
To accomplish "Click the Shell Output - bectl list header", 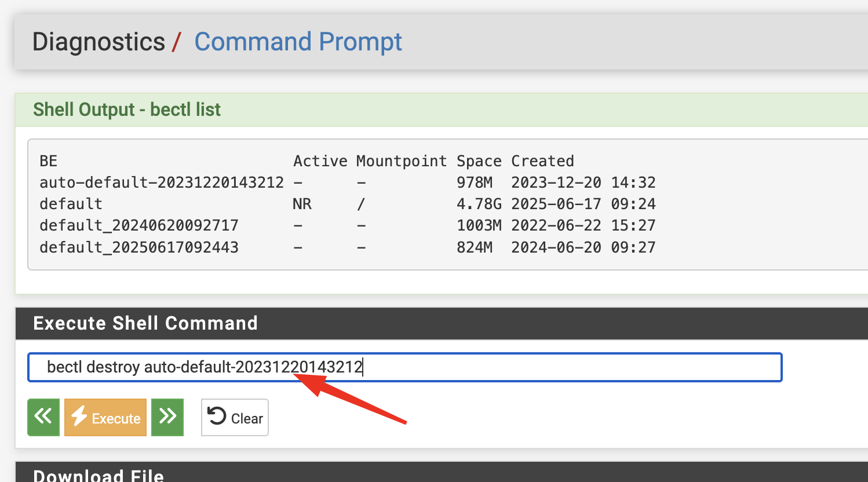I will coord(127,109).
